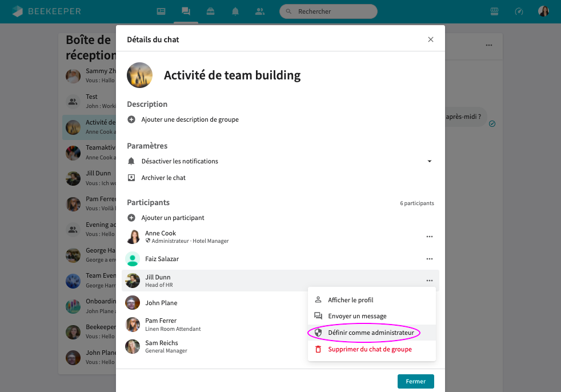This screenshot has width=561, height=392.
Task: Expand the Désactiver les notifications dropdown arrow
Action: click(430, 161)
